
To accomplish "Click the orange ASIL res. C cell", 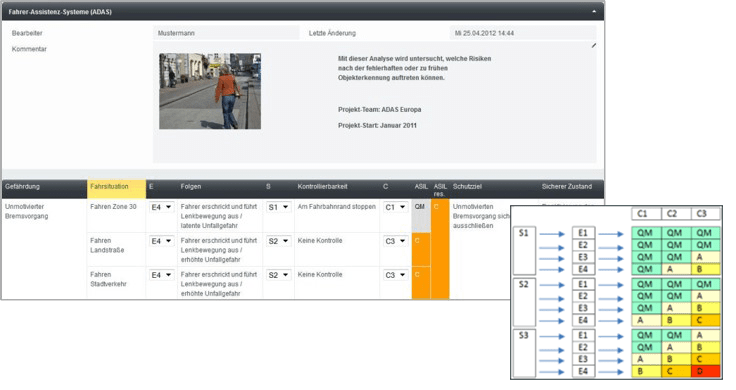I will [440, 249].
